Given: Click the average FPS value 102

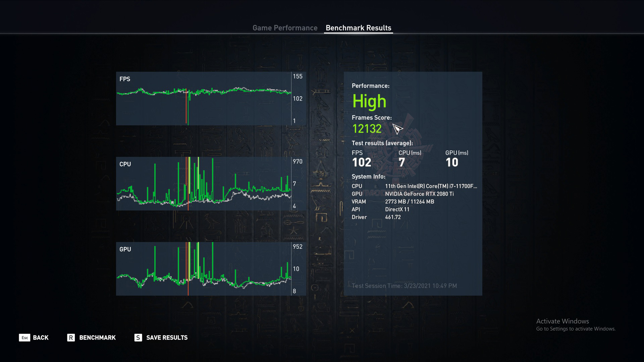Looking at the screenshot, I should click(361, 163).
